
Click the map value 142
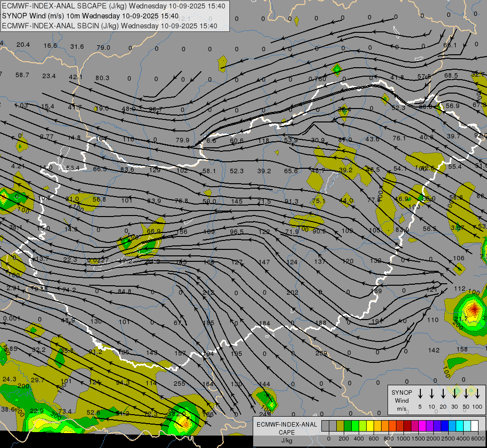pyautogui.click(x=434, y=350)
